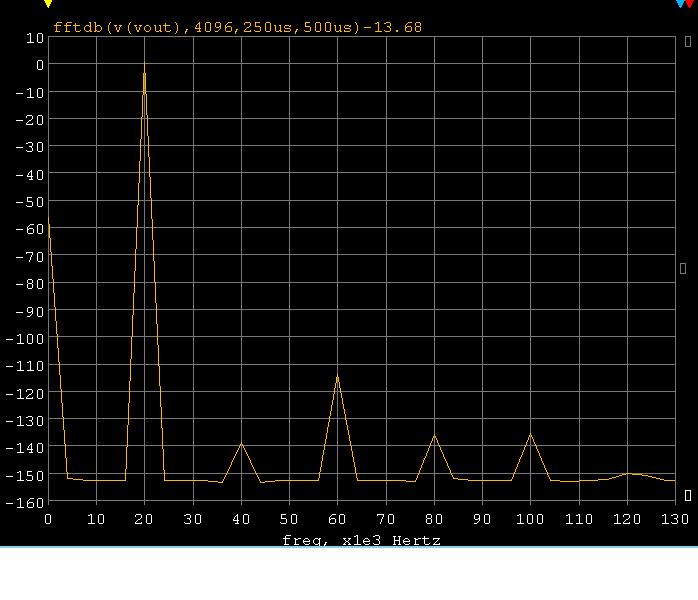Select the red cursor marker triangle

pyautogui.click(x=690, y=4)
